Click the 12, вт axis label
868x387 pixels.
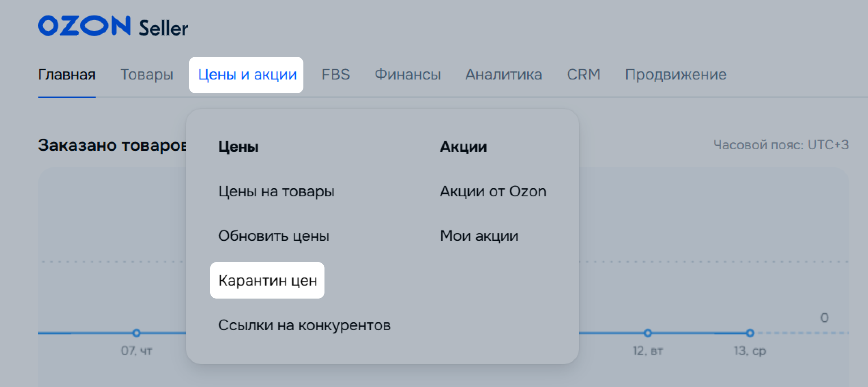click(648, 350)
